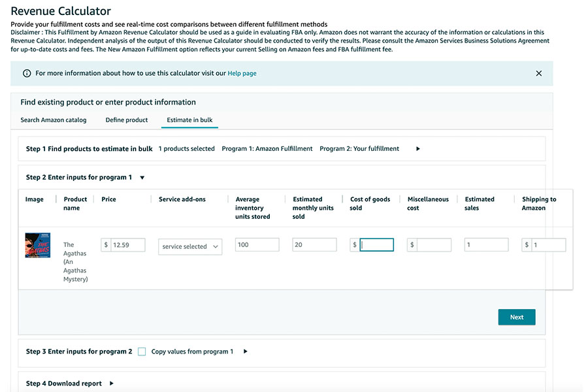Click the Shipping to Amazon column header
Screen dimensions: 588x392
tap(539, 203)
